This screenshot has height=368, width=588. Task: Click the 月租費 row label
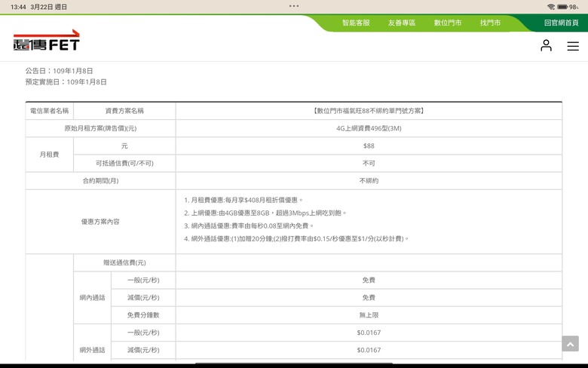[x=50, y=155]
